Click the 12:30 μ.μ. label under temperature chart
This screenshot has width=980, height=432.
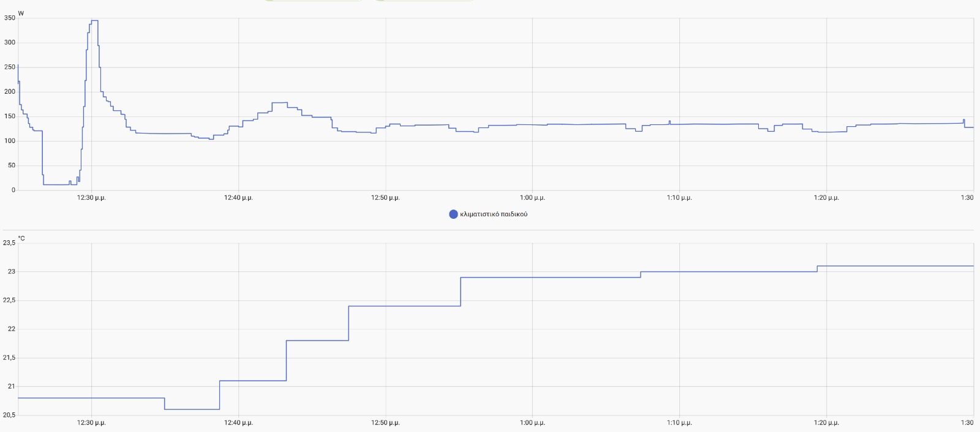(91, 423)
